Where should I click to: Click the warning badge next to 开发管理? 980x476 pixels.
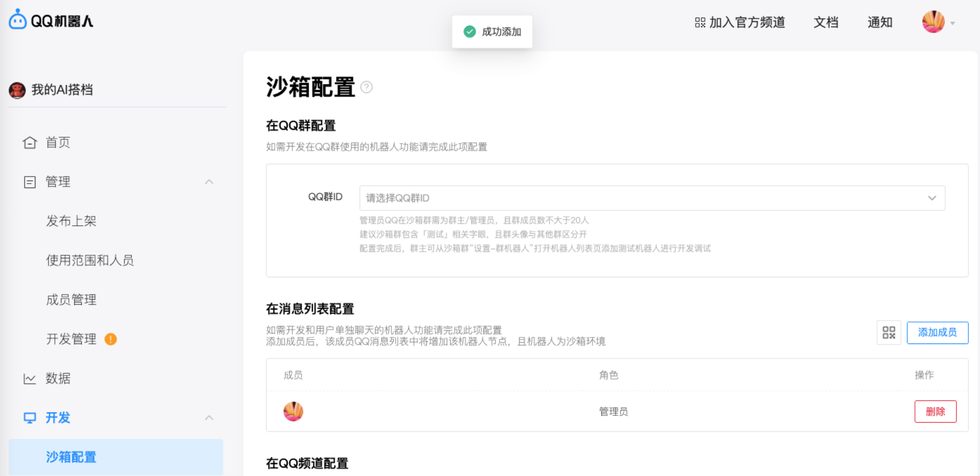111,339
